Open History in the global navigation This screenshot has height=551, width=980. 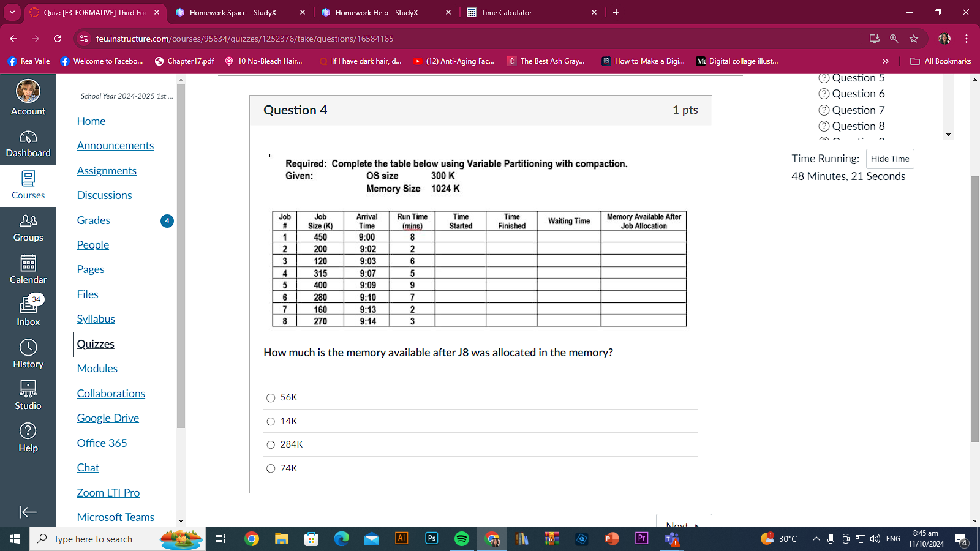coord(28,354)
